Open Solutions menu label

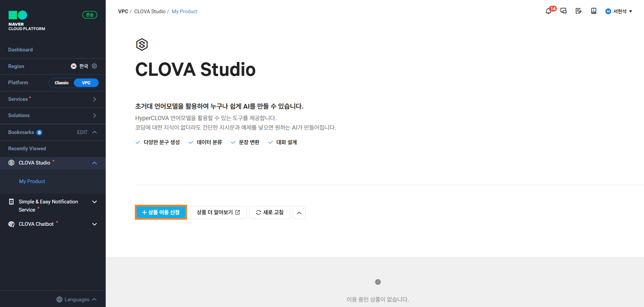(x=19, y=115)
